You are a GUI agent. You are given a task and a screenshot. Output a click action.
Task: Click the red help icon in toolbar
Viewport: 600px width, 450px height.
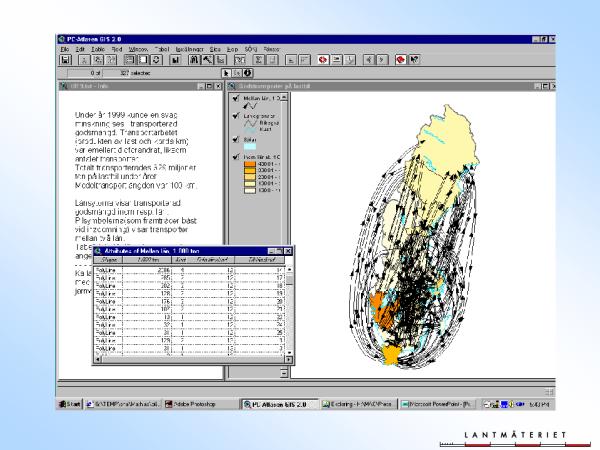(400, 60)
